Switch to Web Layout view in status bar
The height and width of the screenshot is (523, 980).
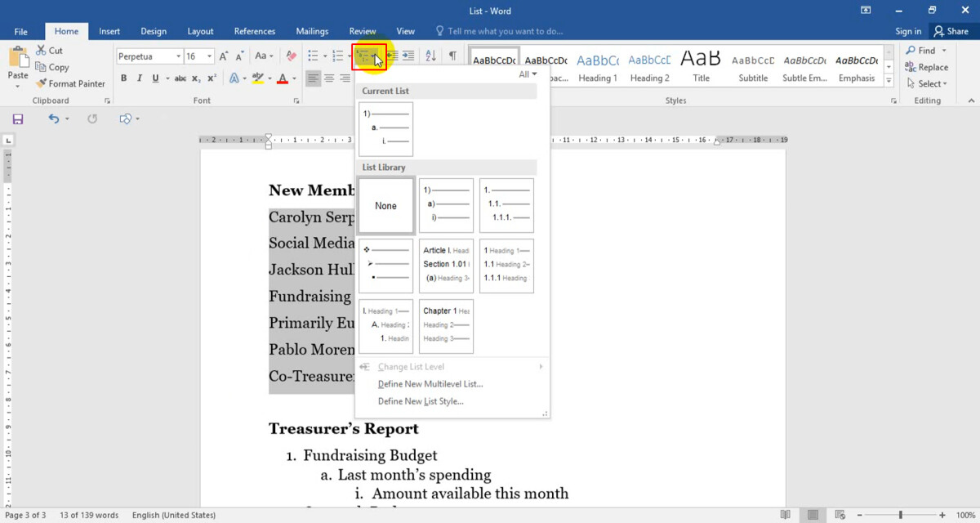point(841,515)
